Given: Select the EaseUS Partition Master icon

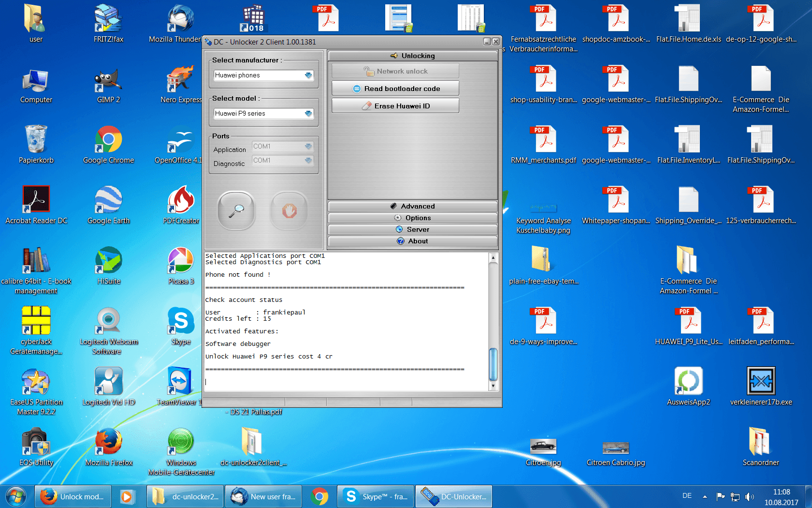Looking at the screenshot, I should [36, 392].
